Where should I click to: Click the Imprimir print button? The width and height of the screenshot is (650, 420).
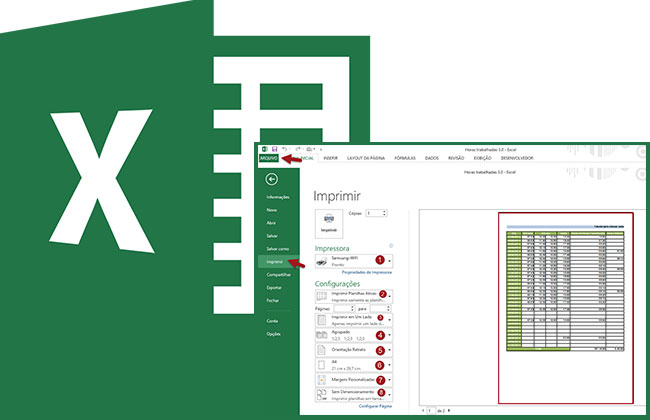coord(329,223)
